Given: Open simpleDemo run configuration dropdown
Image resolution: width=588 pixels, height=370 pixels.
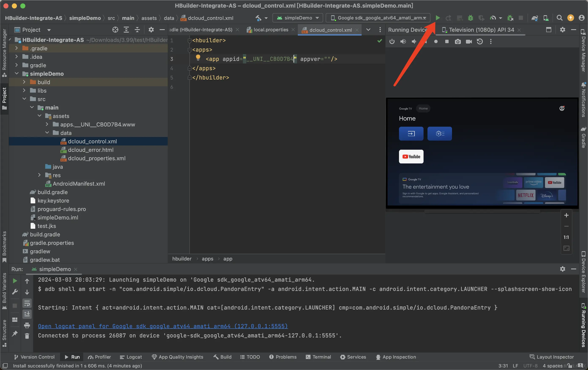Looking at the screenshot, I should [298, 18].
